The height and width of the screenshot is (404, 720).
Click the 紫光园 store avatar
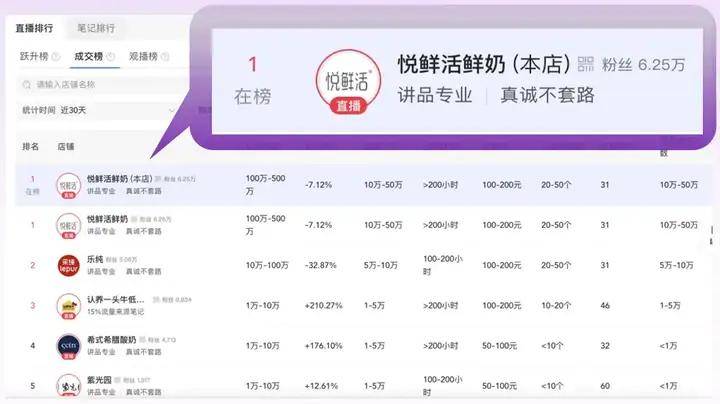point(68,386)
